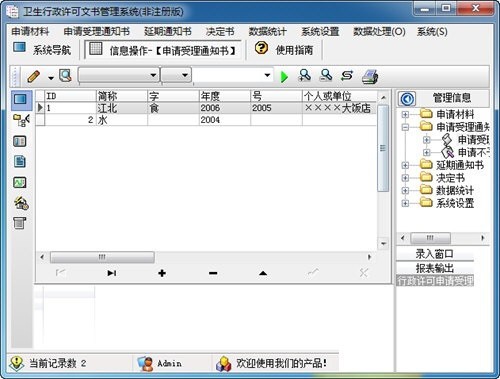The width and height of the screenshot is (500, 379).
Task: Delete record with minus navigator button
Action: 213,273
